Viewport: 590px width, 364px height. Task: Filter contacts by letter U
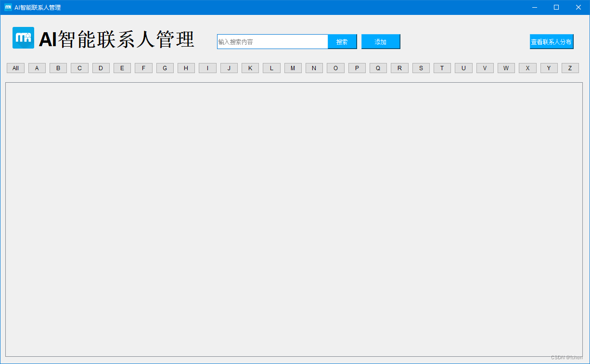tap(463, 68)
